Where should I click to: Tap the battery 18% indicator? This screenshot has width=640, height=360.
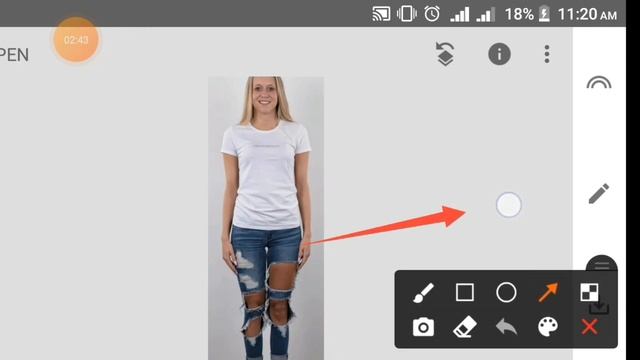tap(527, 15)
